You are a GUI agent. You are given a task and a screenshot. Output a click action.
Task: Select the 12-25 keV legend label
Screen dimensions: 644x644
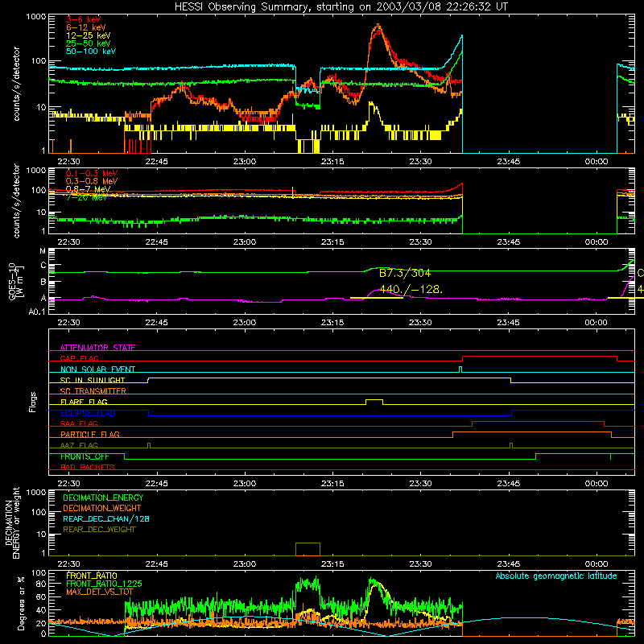point(89,35)
